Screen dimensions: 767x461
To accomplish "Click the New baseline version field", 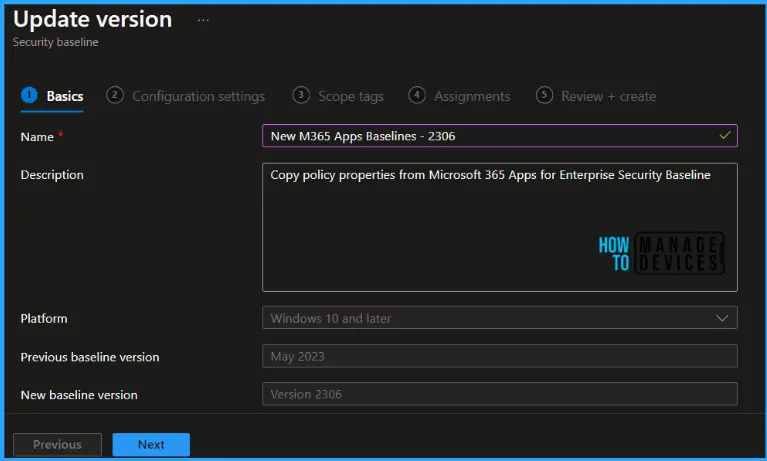I will [499, 394].
